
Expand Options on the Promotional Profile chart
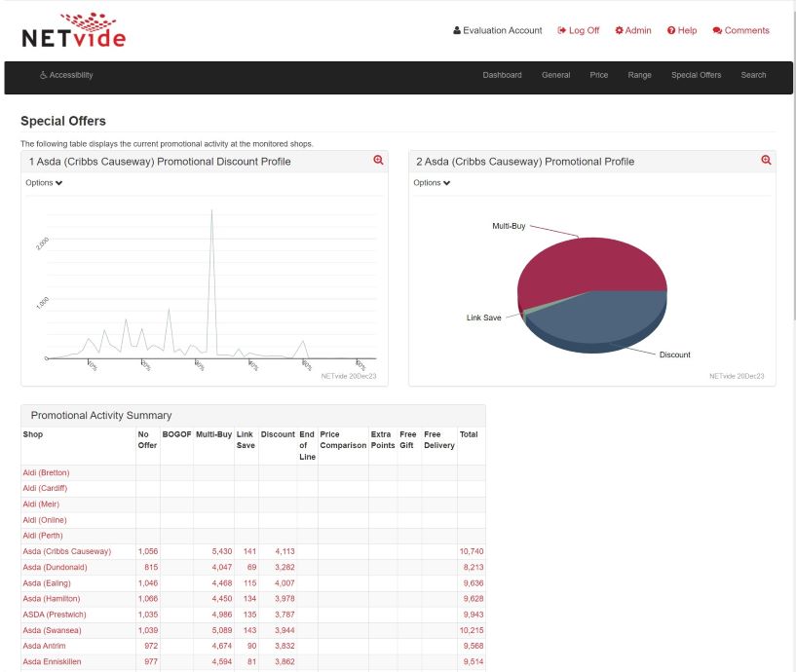pyautogui.click(x=432, y=183)
